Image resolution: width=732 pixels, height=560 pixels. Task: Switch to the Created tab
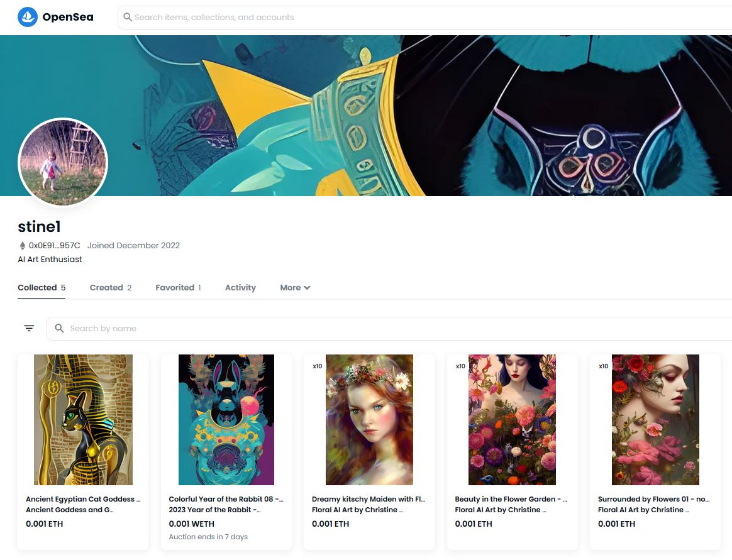pos(107,287)
